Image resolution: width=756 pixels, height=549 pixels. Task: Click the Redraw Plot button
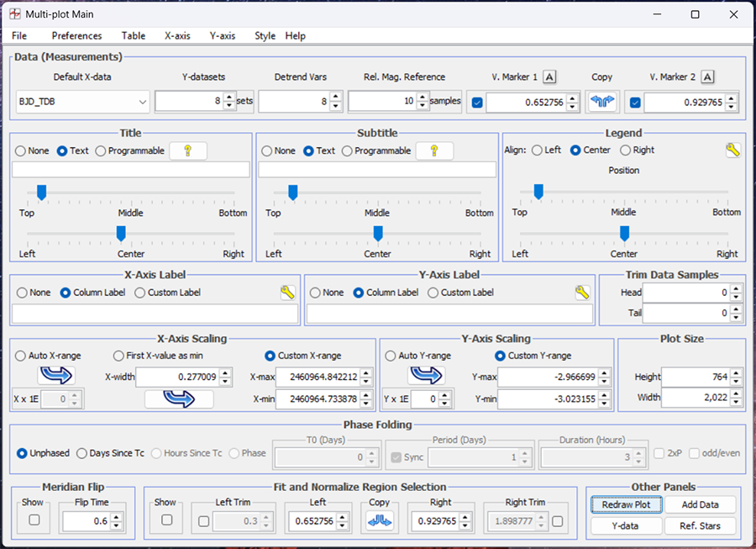point(625,505)
